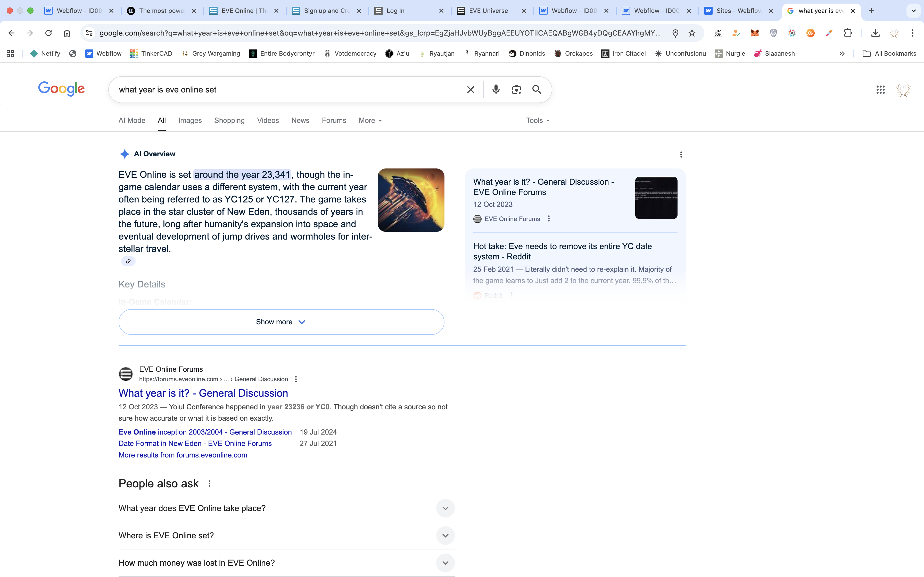924x577 pixels.
Task: Expand 'What year does EVE Online take place?'
Action: coord(445,508)
